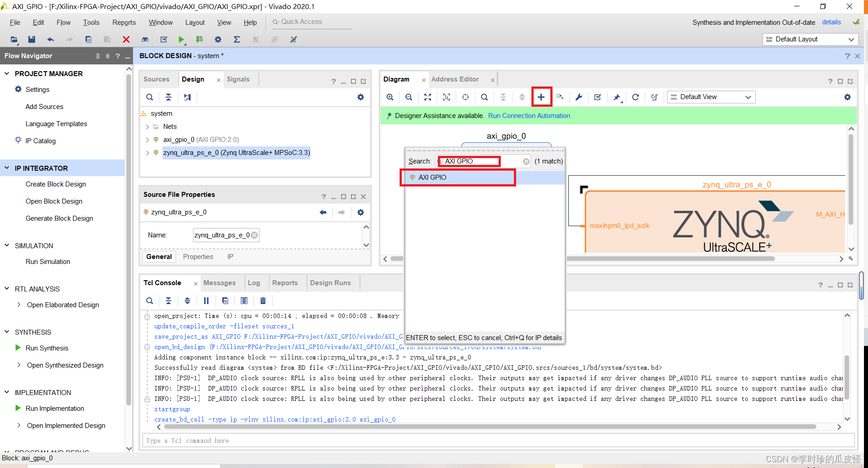
Task: Click the Undo arrow in main toolbar
Action: click(50, 39)
